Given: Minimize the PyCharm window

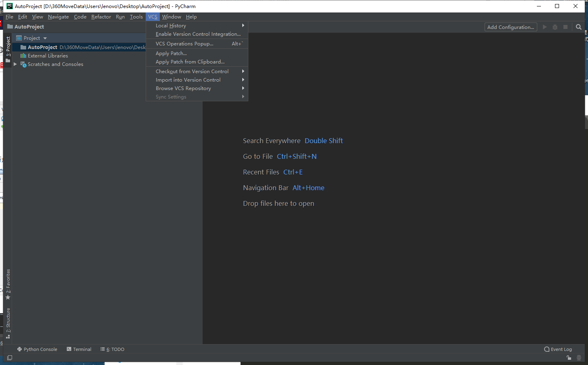Looking at the screenshot, I should pos(539,6).
